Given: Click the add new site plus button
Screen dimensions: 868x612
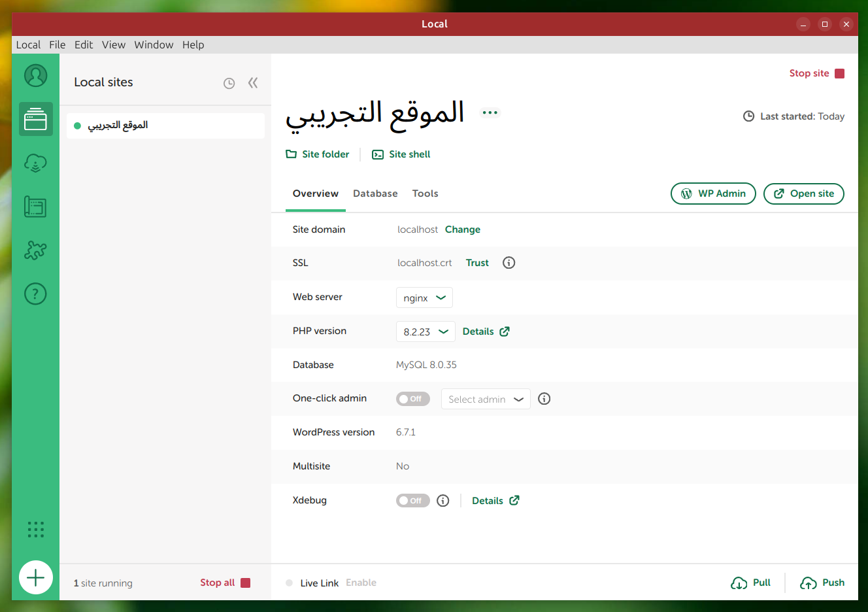Looking at the screenshot, I should [x=36, y=577].
